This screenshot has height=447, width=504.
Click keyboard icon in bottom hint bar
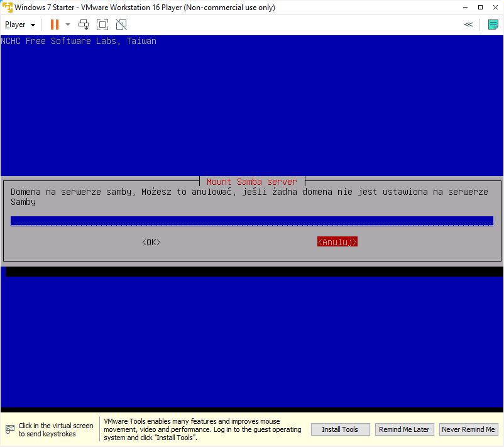pyautogui.click(x=10, y=429)
